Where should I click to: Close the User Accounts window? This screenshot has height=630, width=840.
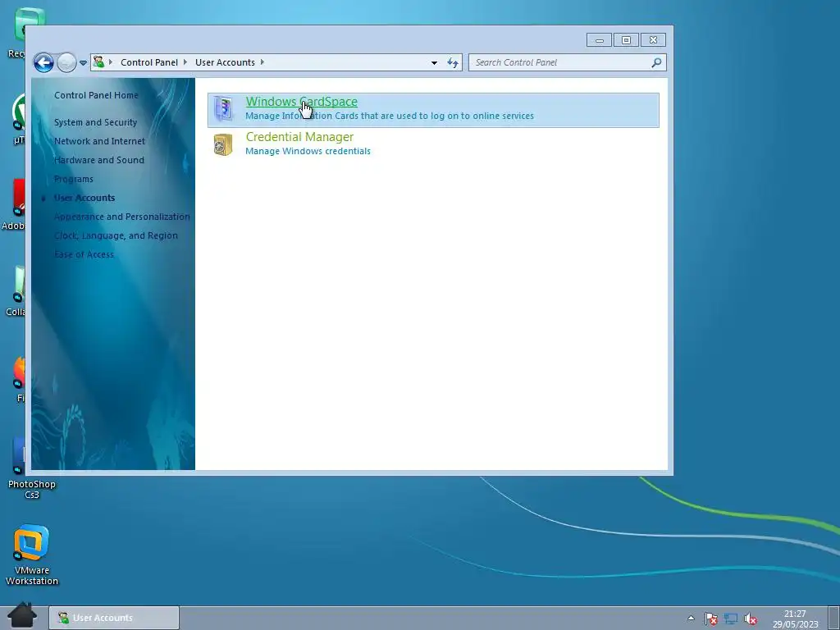(653, 40)
